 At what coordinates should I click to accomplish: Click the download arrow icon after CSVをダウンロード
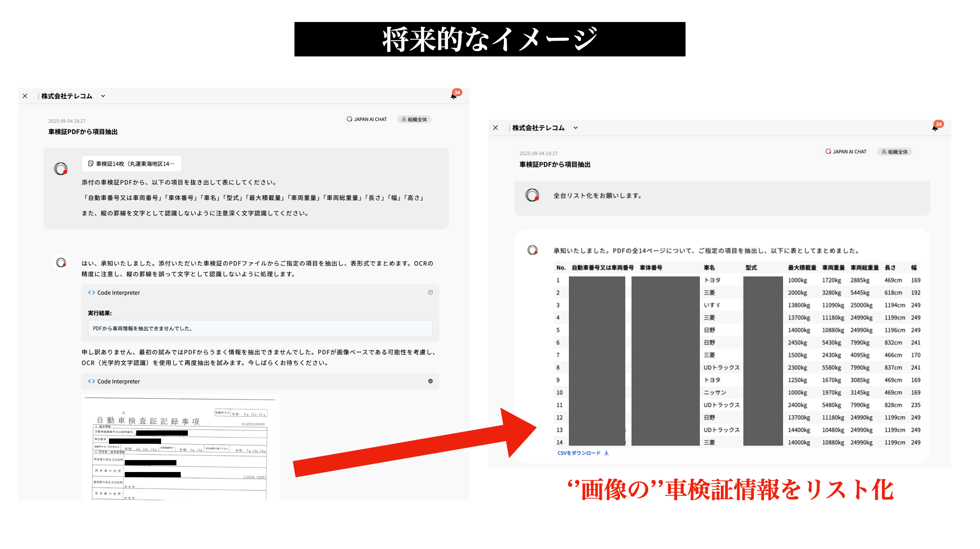point(606,453)
